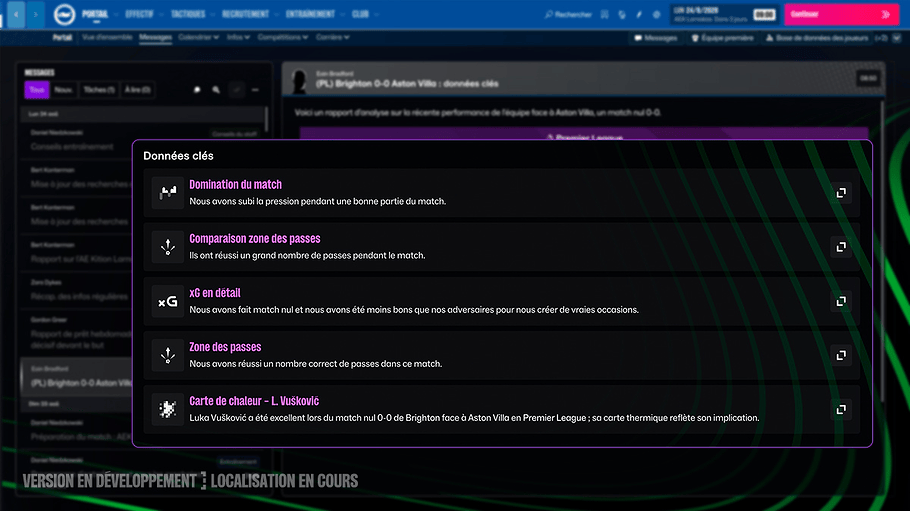Filter messages by À lire (0)

[138, 89]
